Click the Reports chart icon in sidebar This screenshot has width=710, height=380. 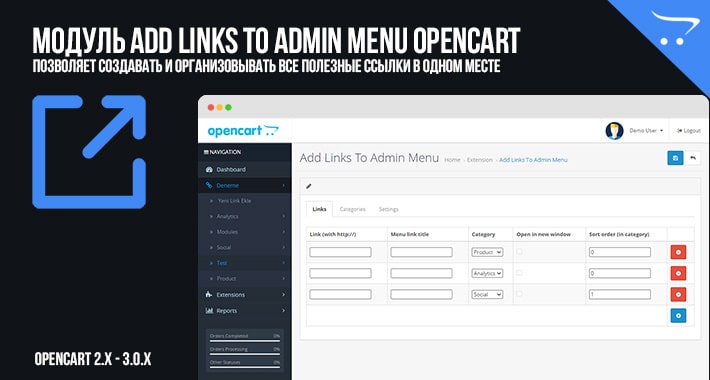(x=209, y=311)
